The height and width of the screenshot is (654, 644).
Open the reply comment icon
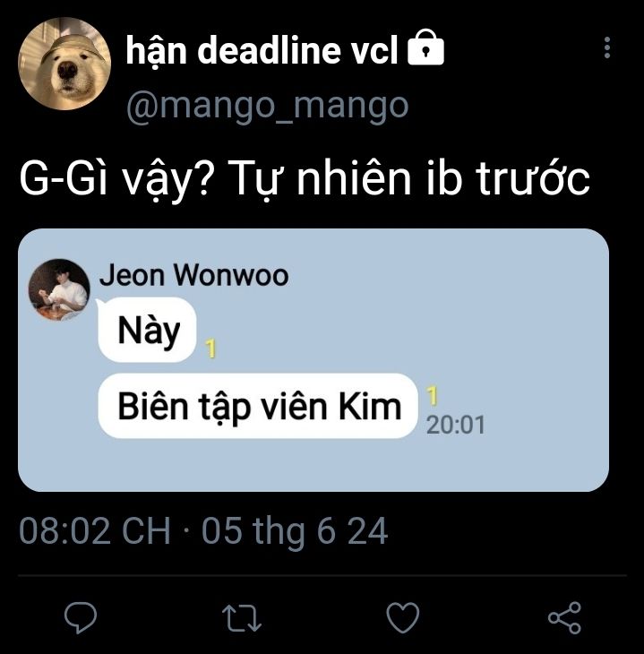click(x=81, y=617)
